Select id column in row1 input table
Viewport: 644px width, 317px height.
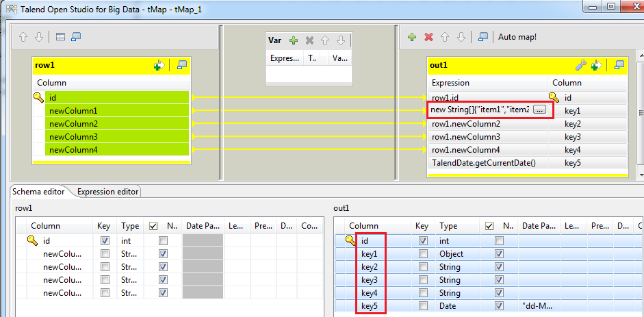pyautogui.click(x=117, y=98)
